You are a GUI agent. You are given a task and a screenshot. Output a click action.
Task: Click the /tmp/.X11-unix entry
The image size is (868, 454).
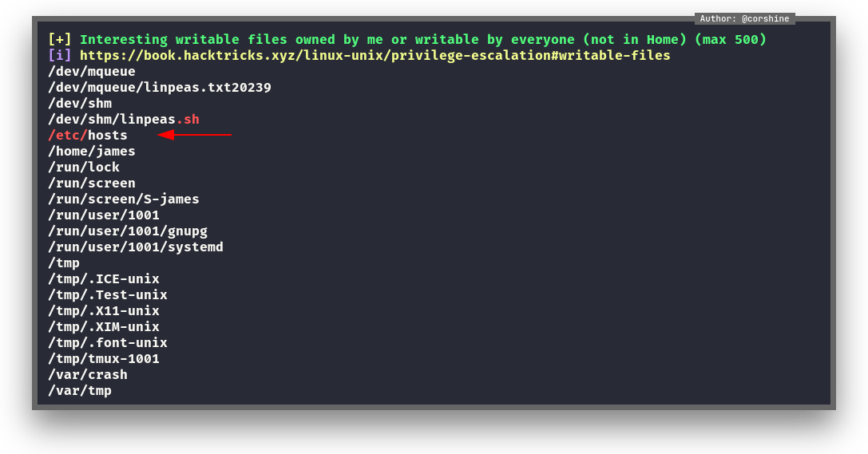click(x=104, y=311)
